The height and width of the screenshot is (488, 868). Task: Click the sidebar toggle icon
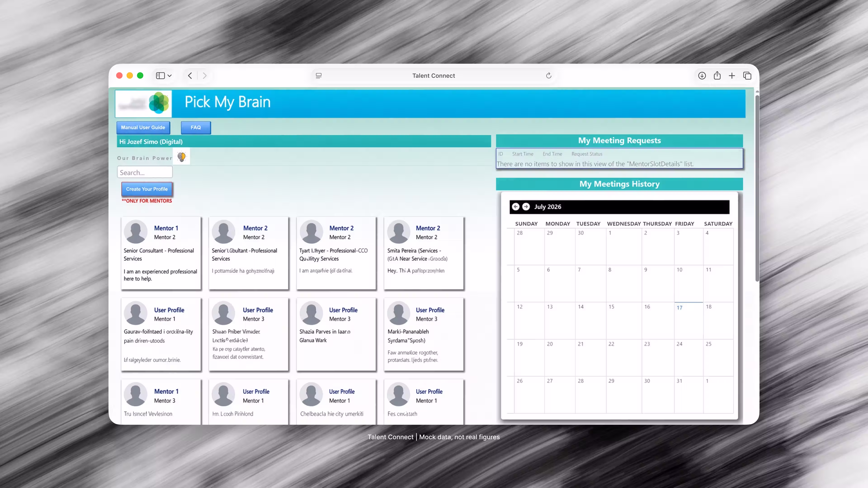pyautogui.click(x=160, y=75)
